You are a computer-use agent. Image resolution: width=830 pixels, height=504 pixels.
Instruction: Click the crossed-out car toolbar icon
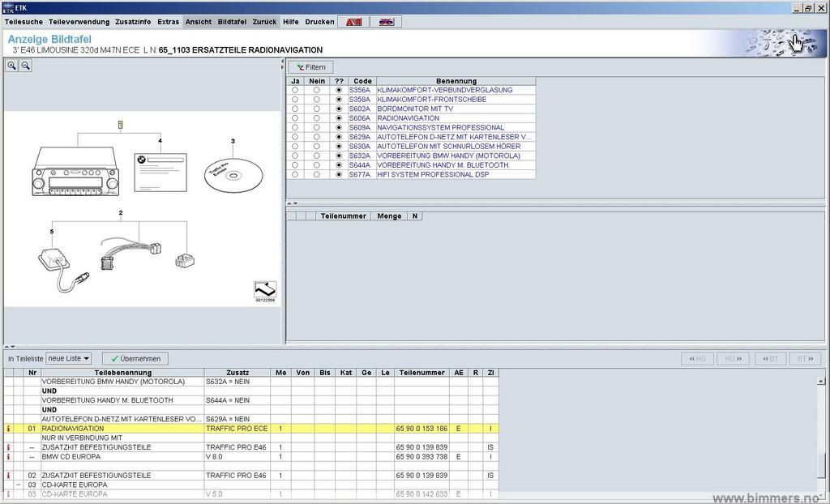pyautogui.click(x=386, y=22)
